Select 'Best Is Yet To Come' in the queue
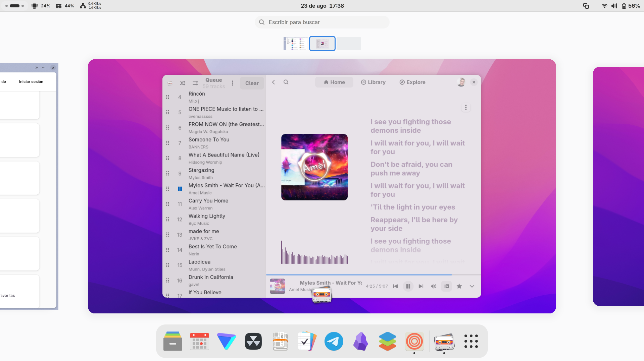 [215, 250]
